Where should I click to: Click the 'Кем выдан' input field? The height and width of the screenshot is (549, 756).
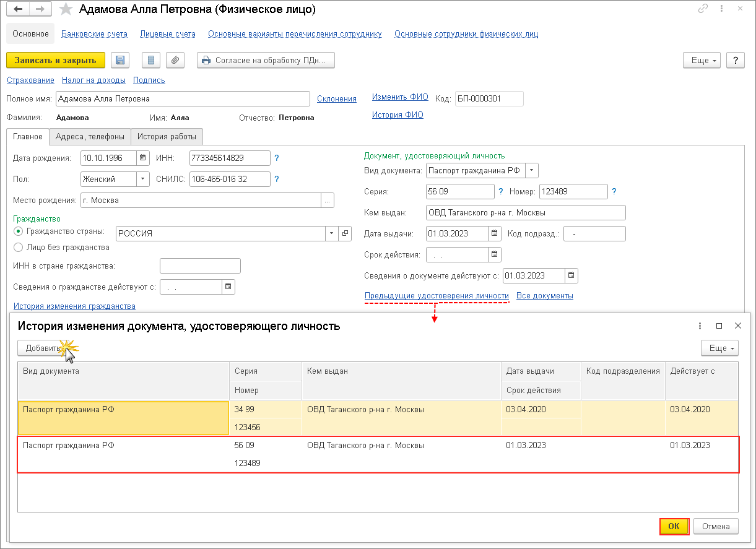coord(526,212)
